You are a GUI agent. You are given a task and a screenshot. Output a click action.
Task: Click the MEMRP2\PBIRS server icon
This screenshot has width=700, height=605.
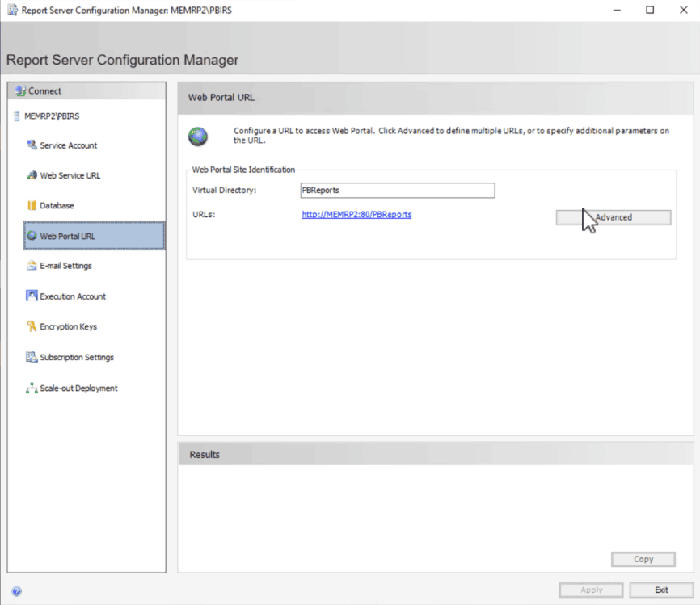16,116
